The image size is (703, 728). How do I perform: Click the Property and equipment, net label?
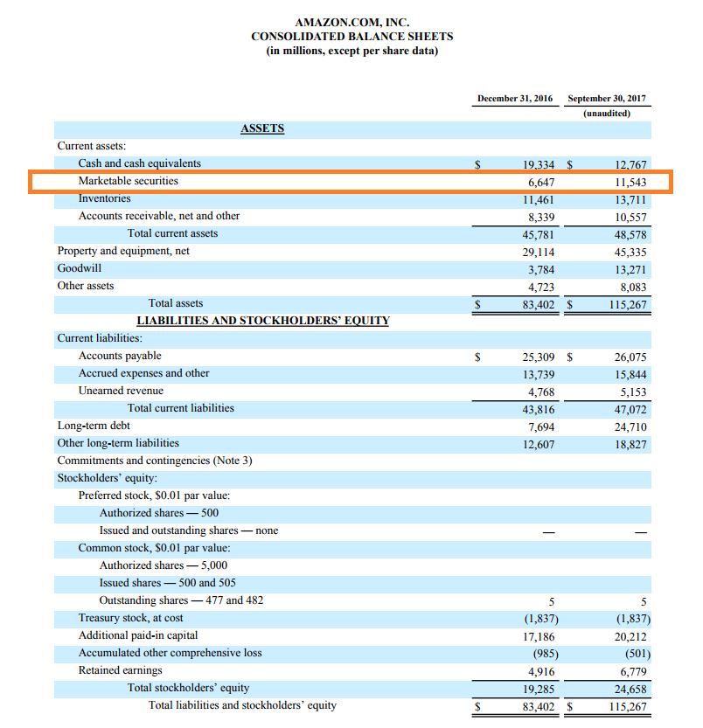(x=123, y=251)
